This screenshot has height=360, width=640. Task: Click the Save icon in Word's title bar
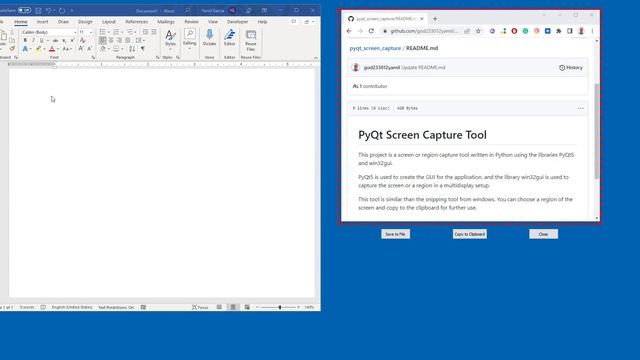coord(38,10)
